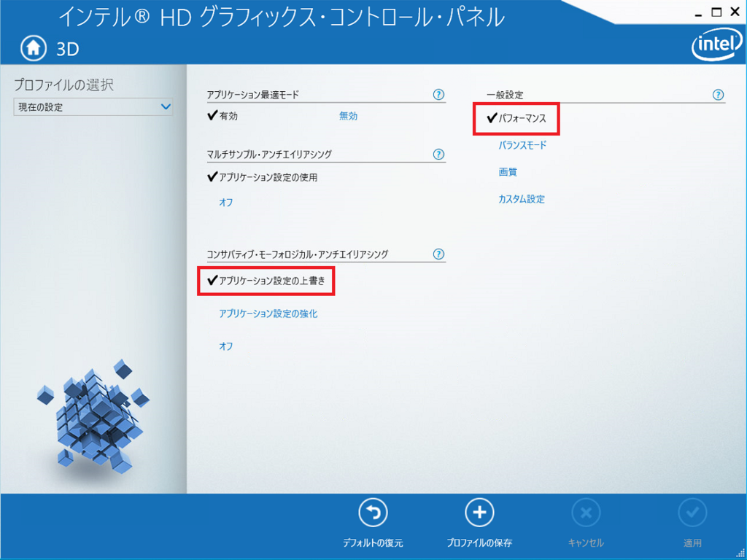Turn conservative morphological anti-aliasing オフ
The width and height of the screenshot is (747, 560).
pos(226,346)
